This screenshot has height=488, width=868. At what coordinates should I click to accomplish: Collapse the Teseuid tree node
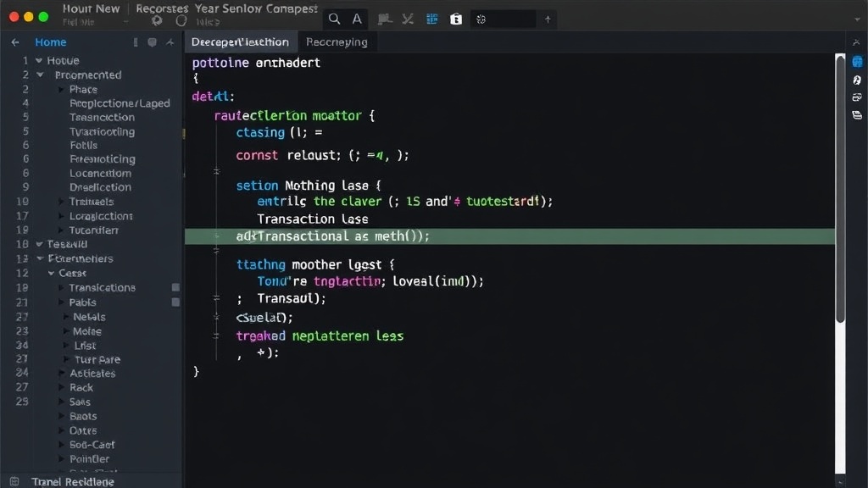point(39,244)
